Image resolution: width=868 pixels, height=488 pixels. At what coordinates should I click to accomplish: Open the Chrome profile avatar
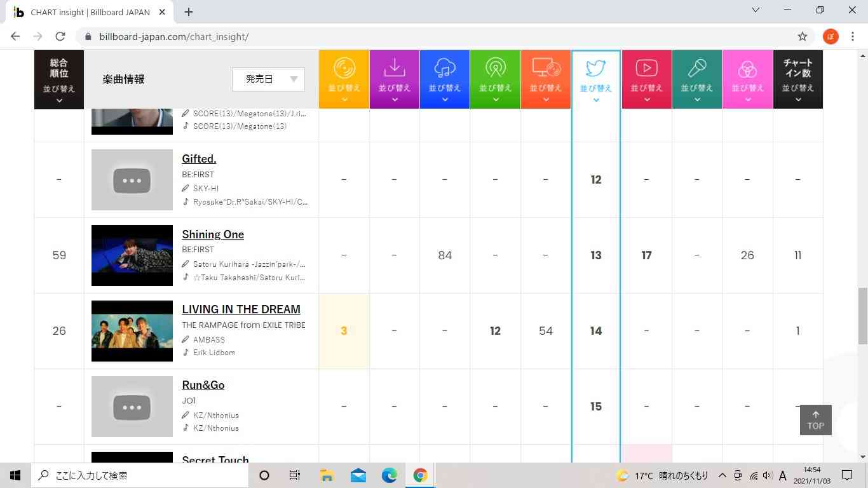(x=831, y=36)
